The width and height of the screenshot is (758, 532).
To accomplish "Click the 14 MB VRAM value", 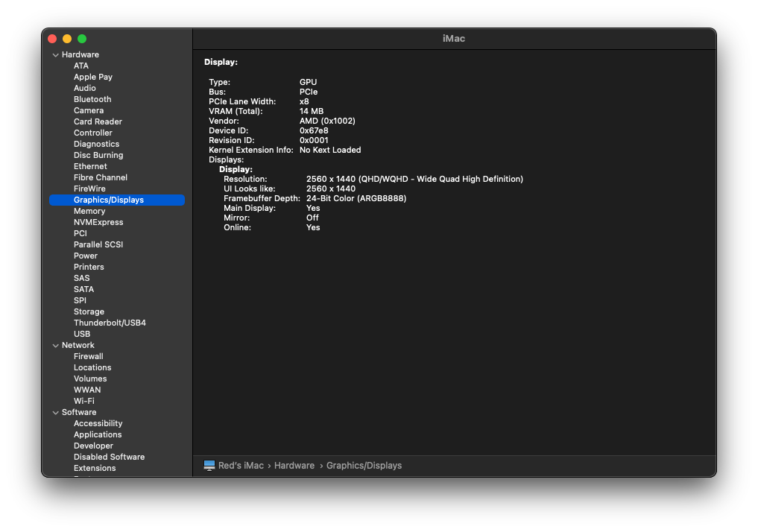I will tap(312, 111).
